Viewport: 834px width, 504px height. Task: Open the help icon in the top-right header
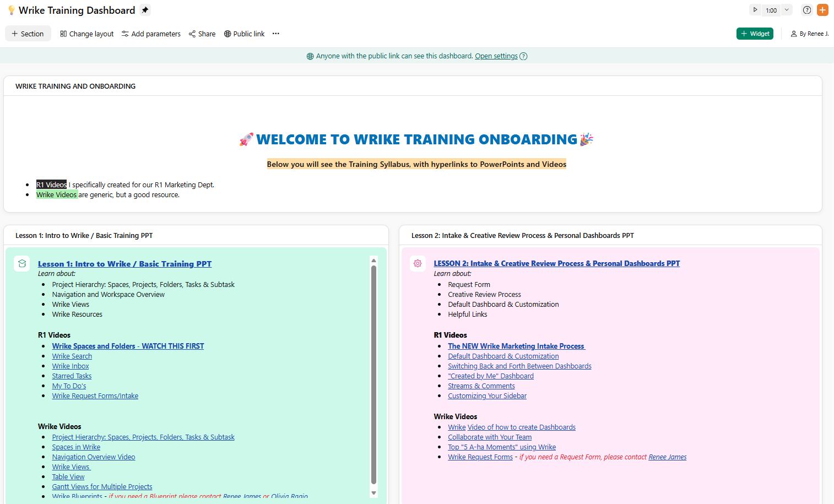click(807, 10)
